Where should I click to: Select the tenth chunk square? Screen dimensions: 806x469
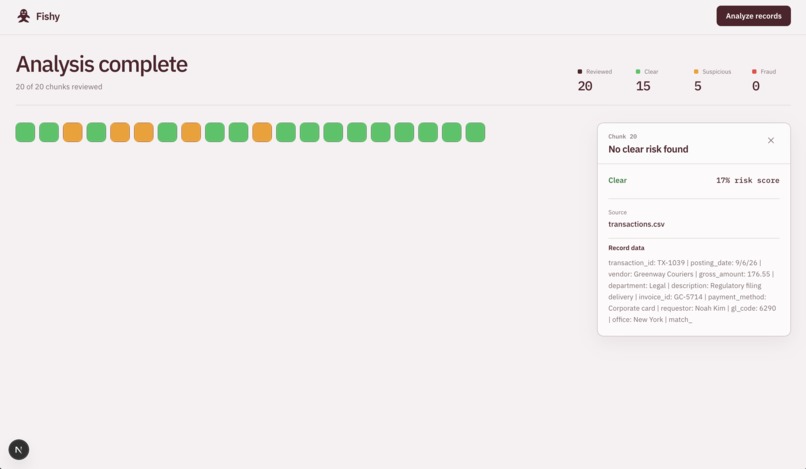click(x=238, y=132)
